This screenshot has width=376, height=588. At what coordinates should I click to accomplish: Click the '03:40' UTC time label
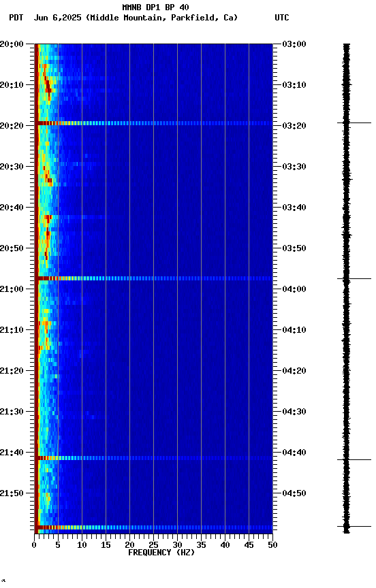click(294, 208)
